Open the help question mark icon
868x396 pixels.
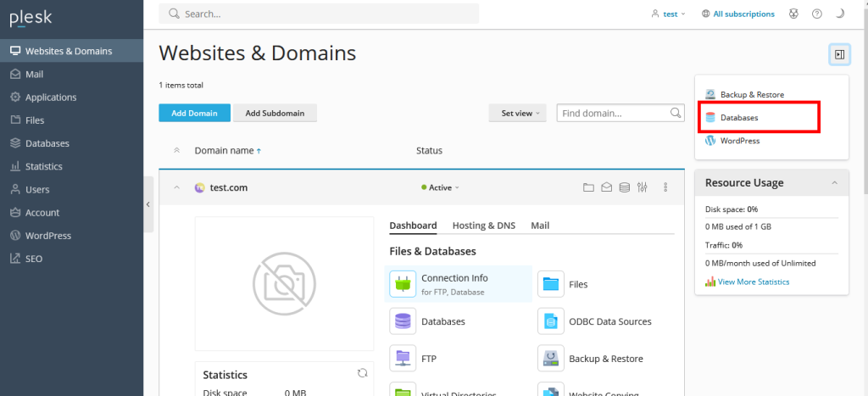click(x=816, y=14)
